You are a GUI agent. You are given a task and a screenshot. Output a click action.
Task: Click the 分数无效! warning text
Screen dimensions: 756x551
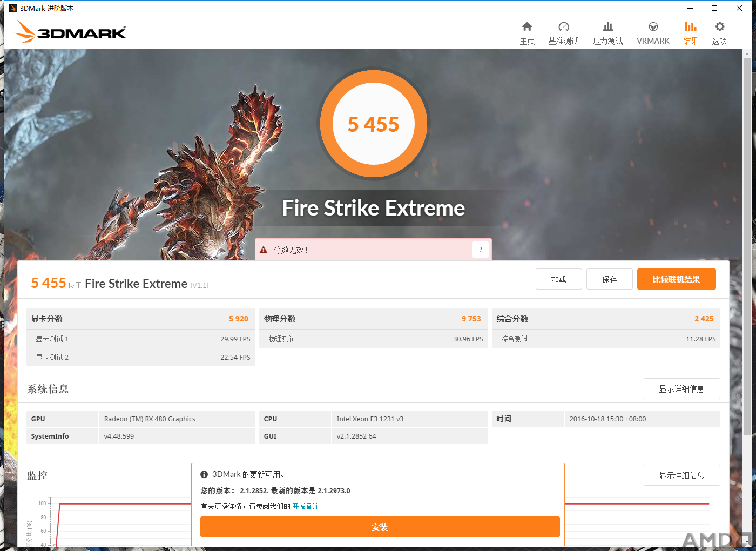coord(291,250)
